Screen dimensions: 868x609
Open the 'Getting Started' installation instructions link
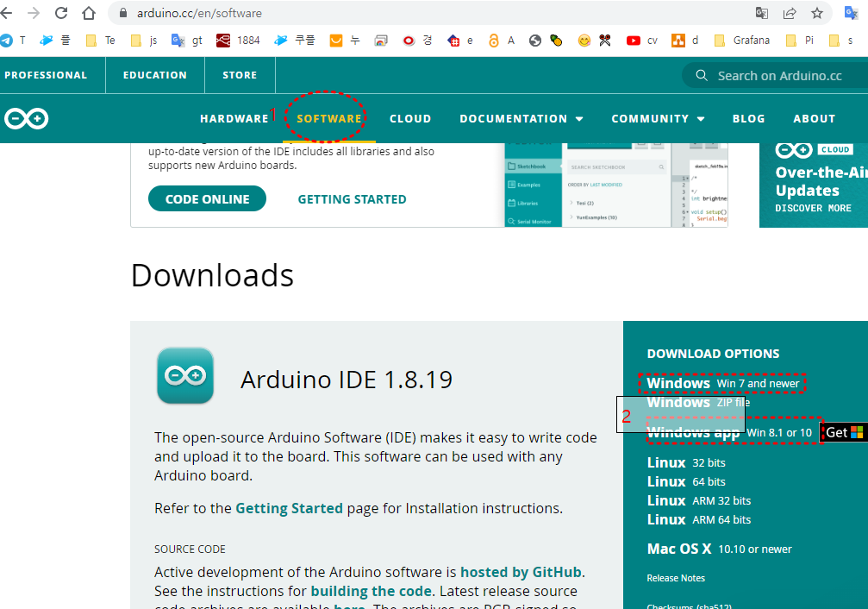point(289,508)
